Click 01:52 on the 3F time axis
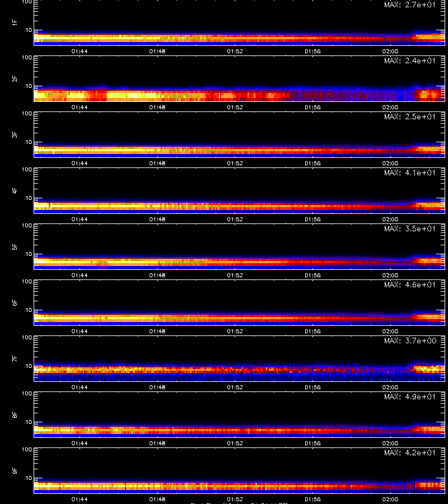The image size is (448, 504). coord(235,164)
